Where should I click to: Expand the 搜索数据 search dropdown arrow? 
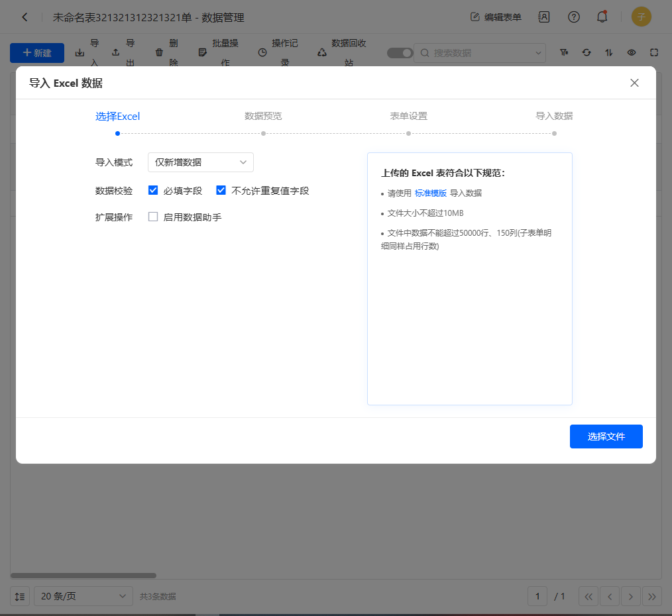[x=537, y=53]
